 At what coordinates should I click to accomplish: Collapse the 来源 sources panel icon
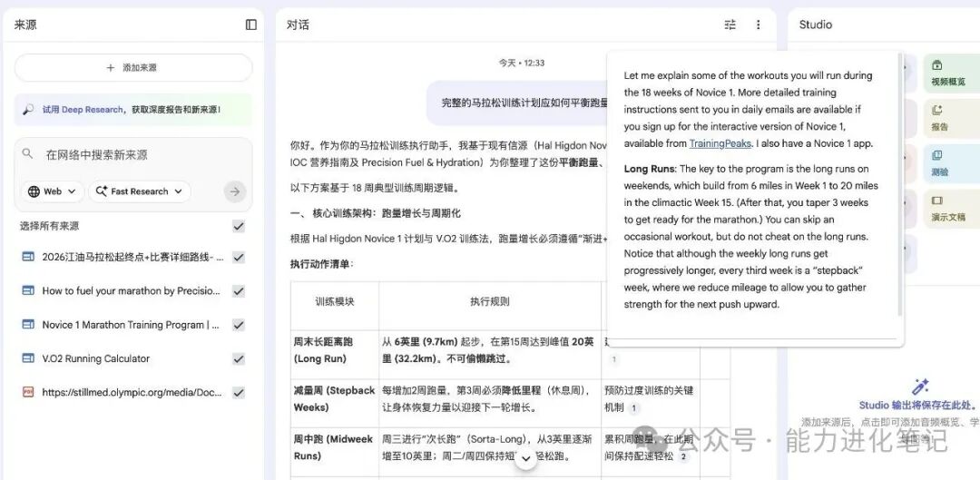[x=251, y=24]
